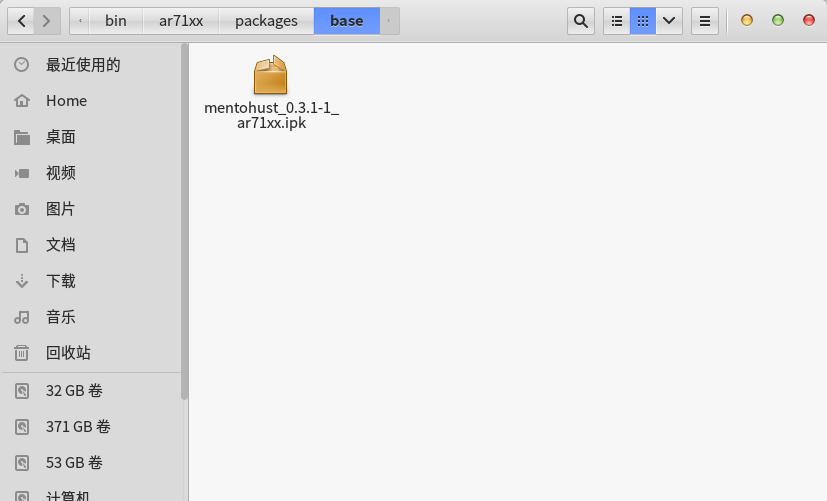
Task: Click the folder icon beside 桌面
Action: point(22,138)
